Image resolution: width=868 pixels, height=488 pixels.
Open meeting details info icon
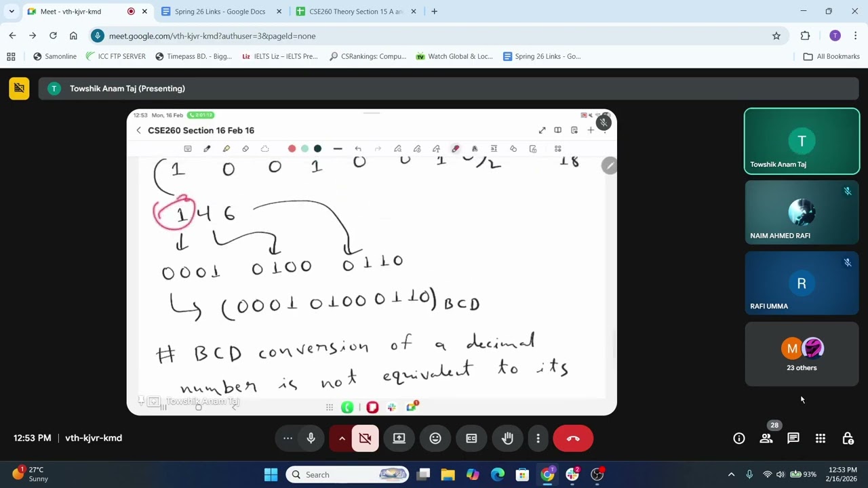(739, 439)
